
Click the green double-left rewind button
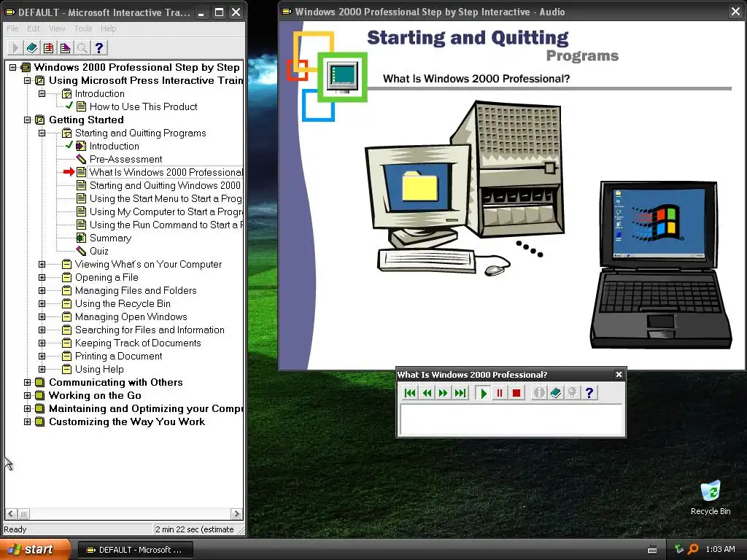pyautogui.click(x=426, y=393)
